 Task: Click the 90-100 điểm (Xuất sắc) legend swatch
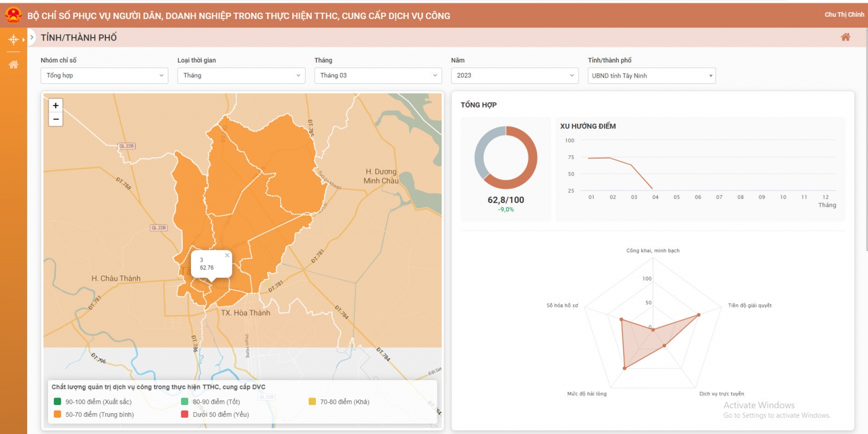click(x=57, y=402)
